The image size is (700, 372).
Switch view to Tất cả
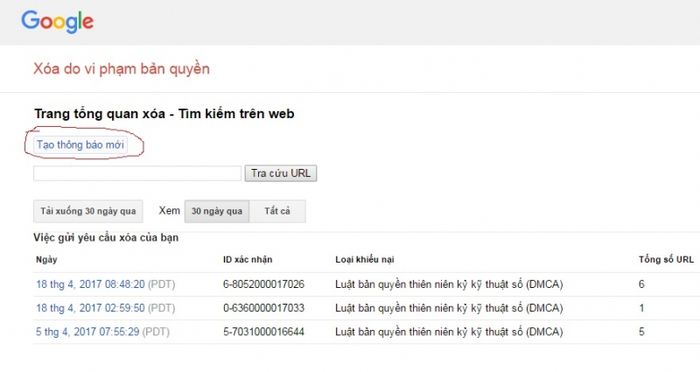(x=277, y=211)
